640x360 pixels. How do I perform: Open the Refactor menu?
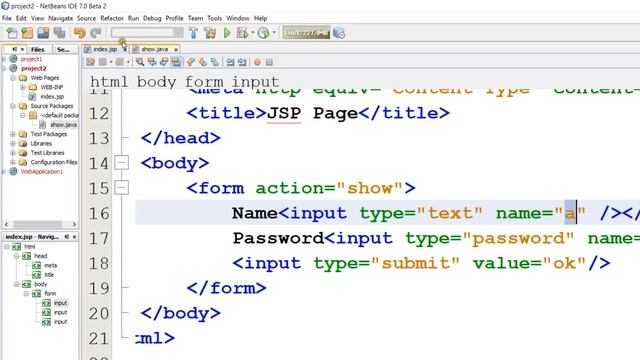tap(112, 18)
